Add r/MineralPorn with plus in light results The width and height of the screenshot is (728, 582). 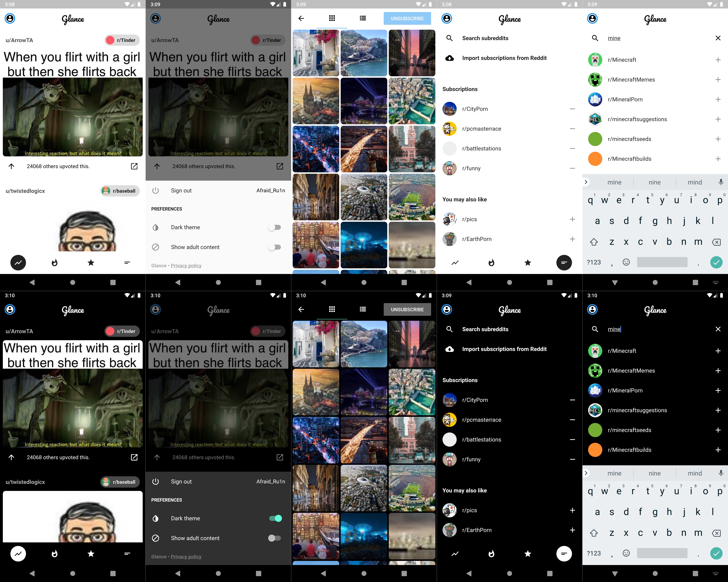tap(718, 99)
